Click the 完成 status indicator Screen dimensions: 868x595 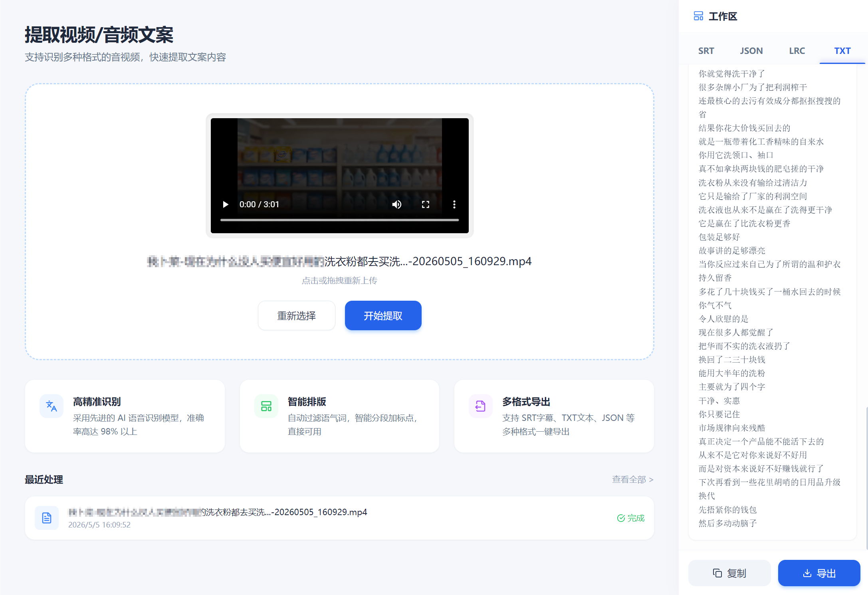coord(631,518)
